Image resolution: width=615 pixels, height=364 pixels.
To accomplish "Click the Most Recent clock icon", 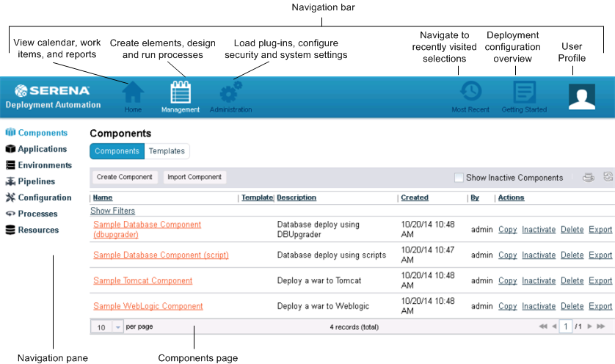I will coord(470,92).
